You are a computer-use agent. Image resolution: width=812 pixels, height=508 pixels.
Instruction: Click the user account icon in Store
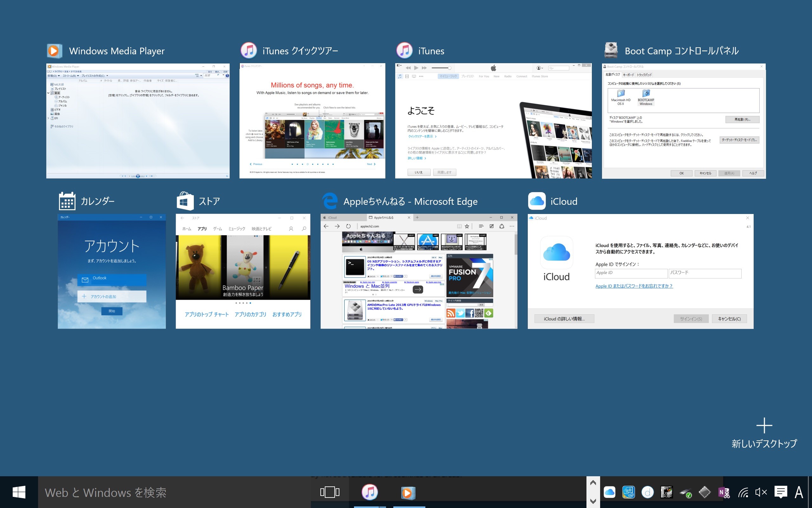(291, 229)
